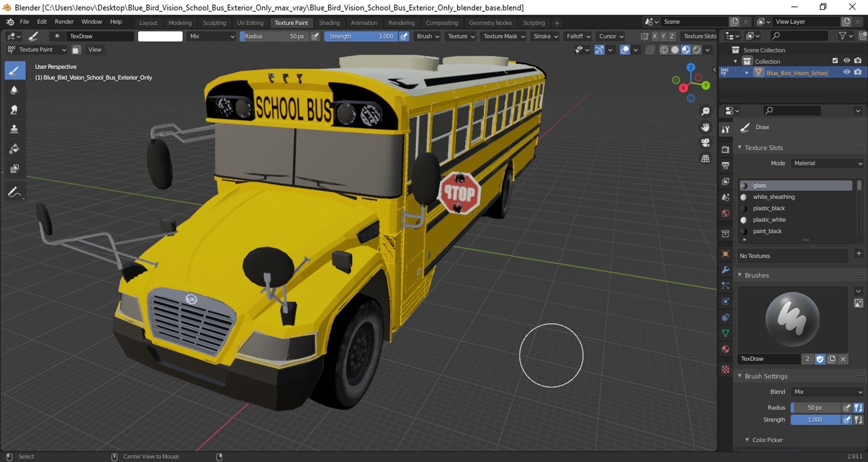The height and width of the screenshot is (462, 868).
Task: Select the Clone stamp tool
Action: pos(14,129)
